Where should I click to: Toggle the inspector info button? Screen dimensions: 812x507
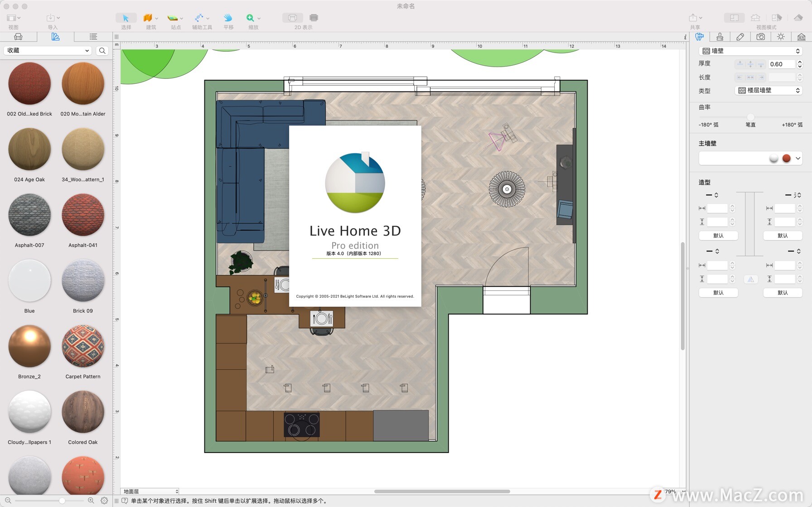[685, 37]
